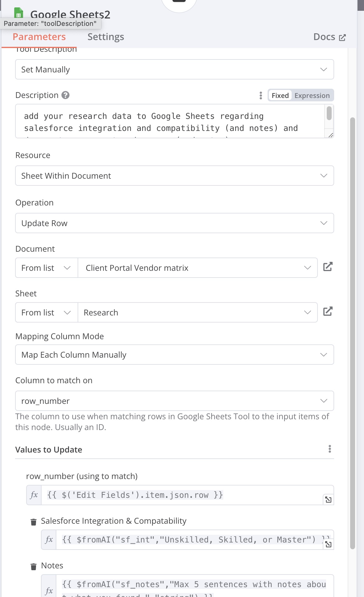Expand the Salesforce Integration expression editor
Viewport: 364px width, 597px height.
point(329,544)
